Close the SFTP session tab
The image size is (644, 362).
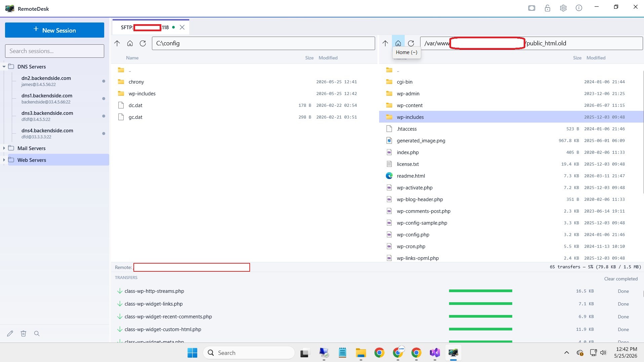182,27
